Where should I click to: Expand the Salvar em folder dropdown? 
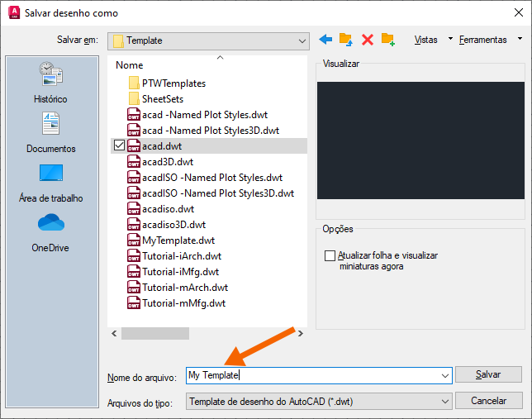click(x=302, y=41)
